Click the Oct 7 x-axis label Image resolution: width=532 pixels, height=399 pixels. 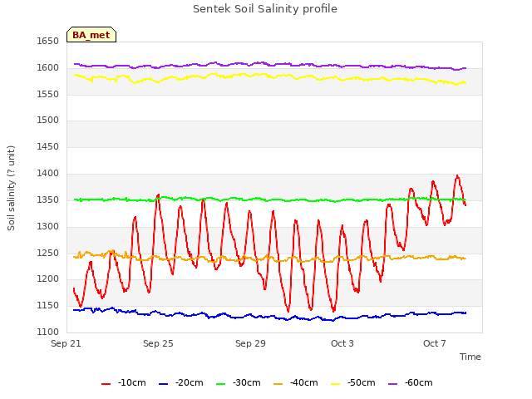(x=435, y=343)
